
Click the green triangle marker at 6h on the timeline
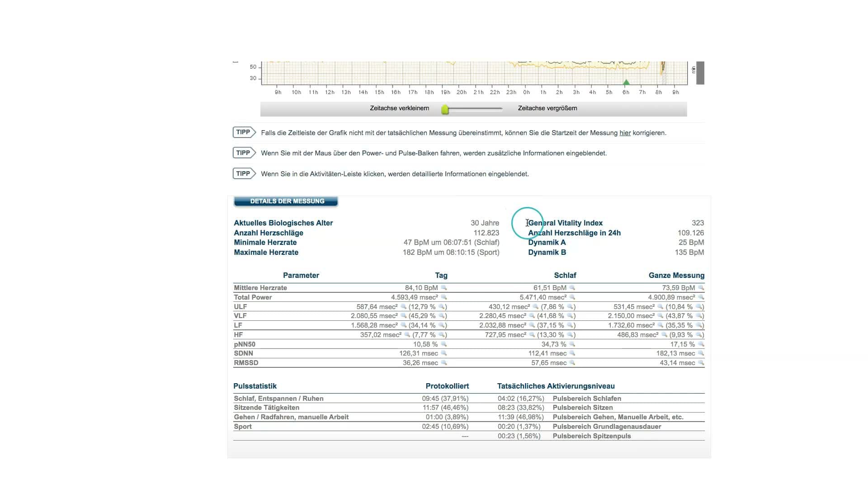pos(626,82)
